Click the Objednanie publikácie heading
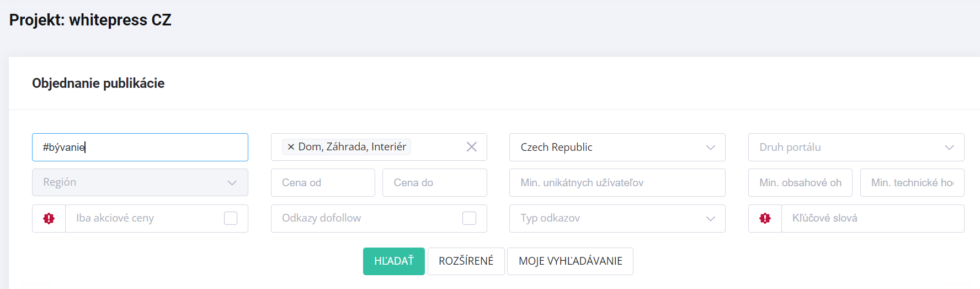Viewport: 980px width, 289px height. pyautogui.click(x=98, y=83)
